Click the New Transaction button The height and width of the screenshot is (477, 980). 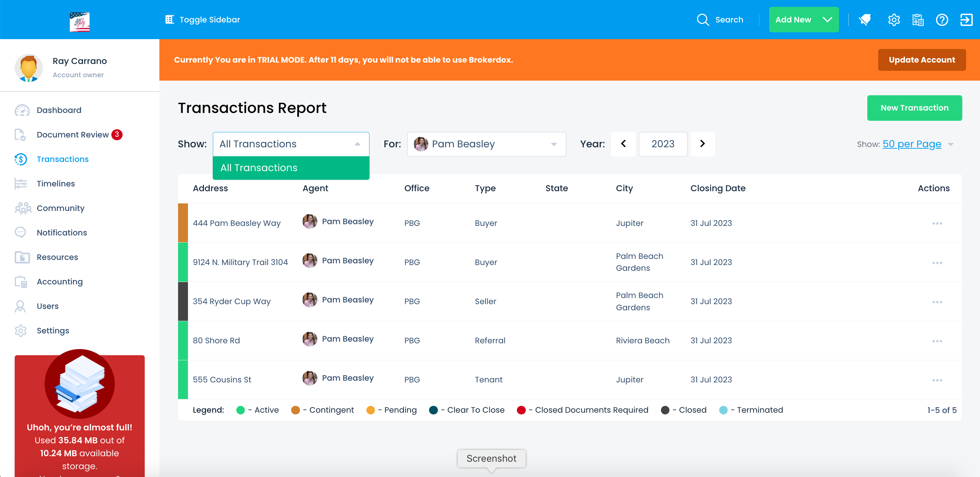(914, 108)
